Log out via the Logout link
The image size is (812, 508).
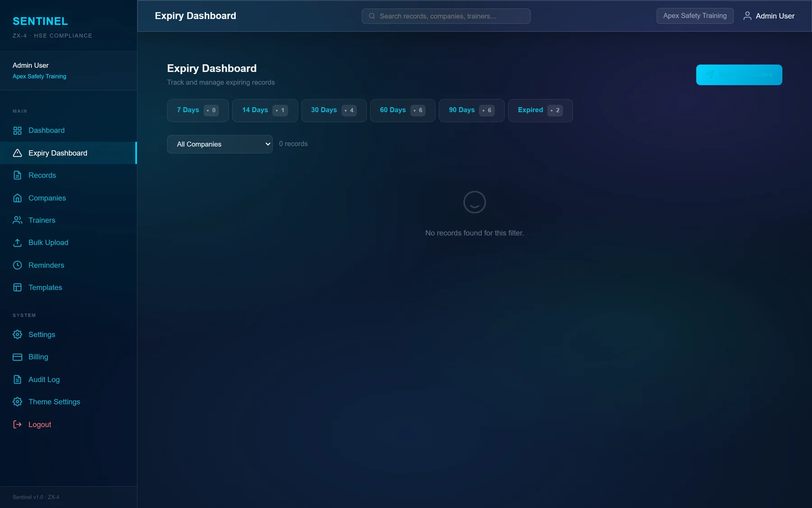(x=68, y=424)
